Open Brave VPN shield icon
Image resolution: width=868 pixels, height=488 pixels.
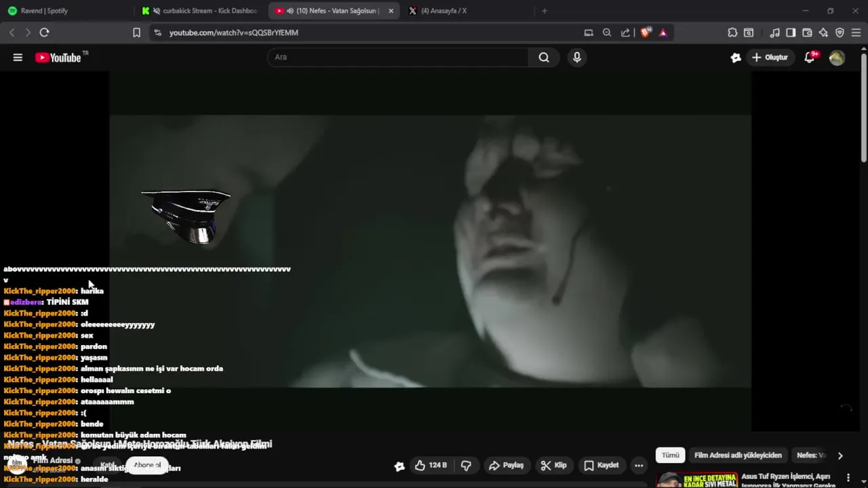(840, 33)
